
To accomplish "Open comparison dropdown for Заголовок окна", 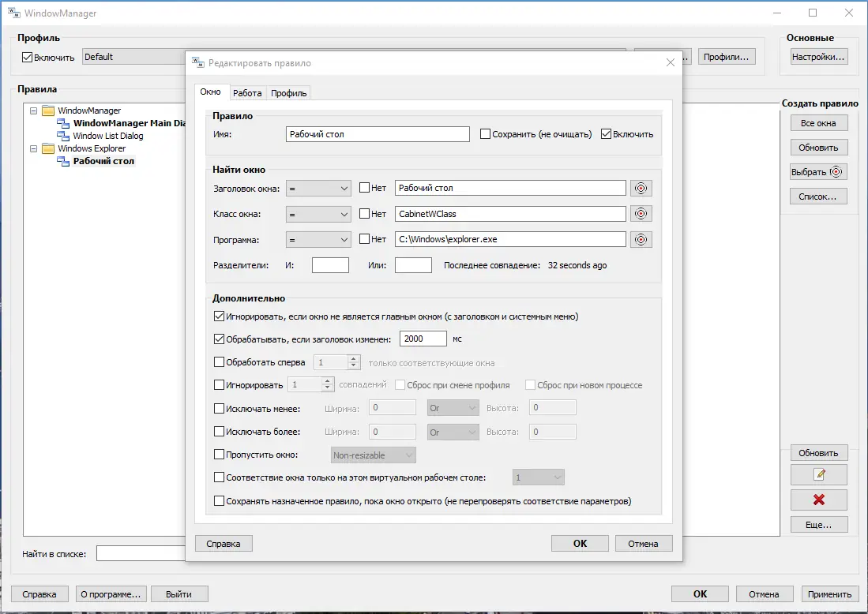I will coord(318,189).
